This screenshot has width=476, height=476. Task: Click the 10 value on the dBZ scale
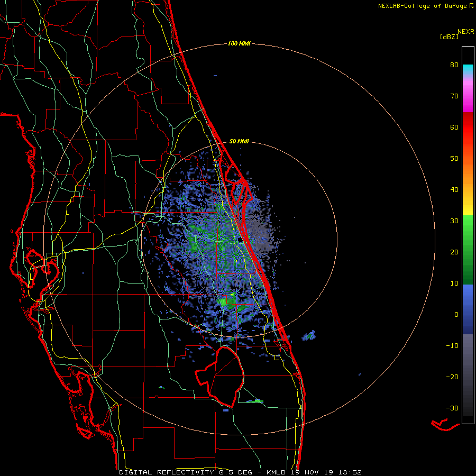tap(454, 283)
